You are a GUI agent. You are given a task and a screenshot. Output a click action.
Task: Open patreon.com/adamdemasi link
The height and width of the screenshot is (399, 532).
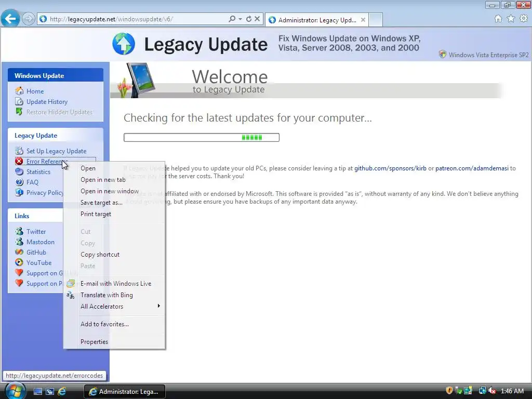point(472,168)
